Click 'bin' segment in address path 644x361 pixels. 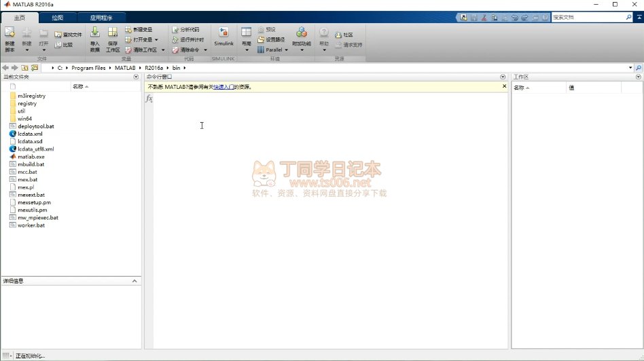tap(176, 68)
